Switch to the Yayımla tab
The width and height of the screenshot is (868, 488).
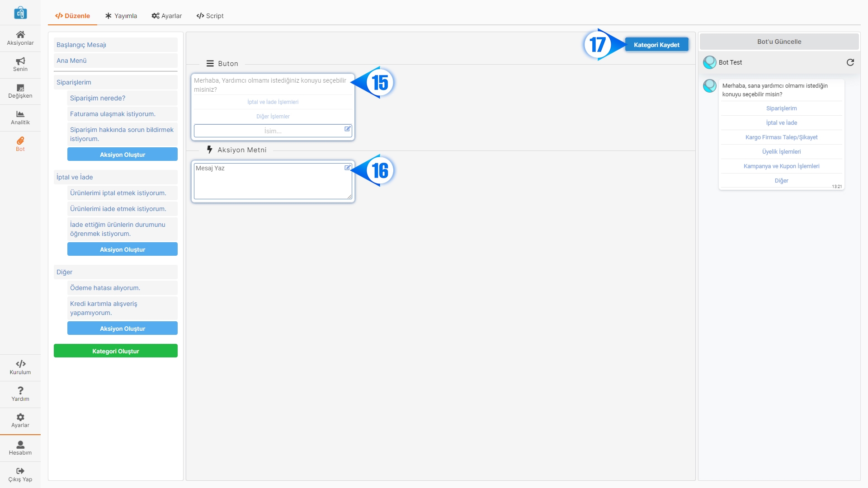click(x=121, y=16)
